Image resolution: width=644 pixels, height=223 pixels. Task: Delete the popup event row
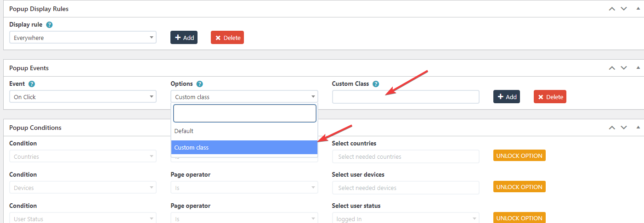550,97
